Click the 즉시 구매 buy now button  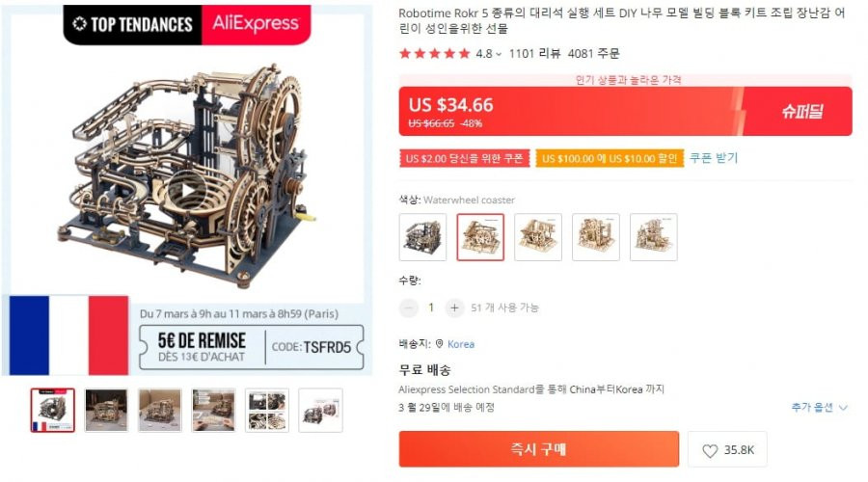click(538, 449)
